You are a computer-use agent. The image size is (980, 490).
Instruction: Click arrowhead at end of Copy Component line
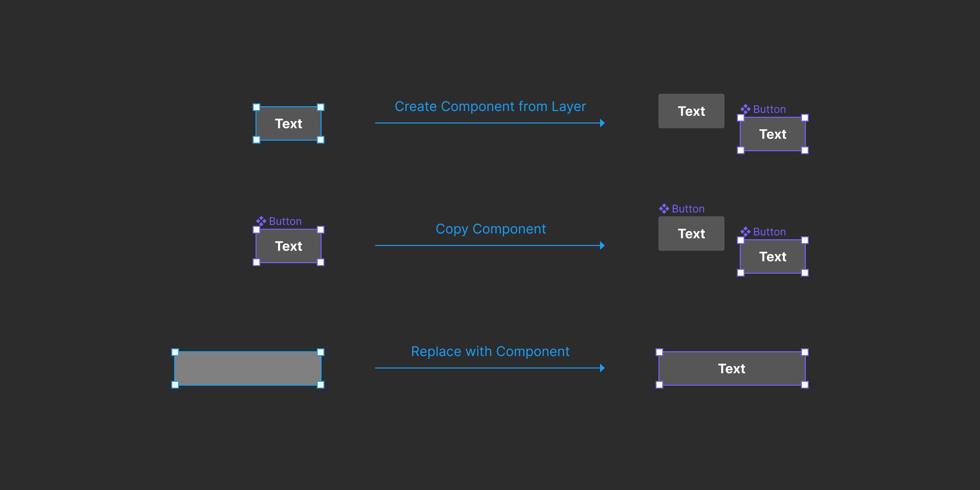coord(602,246)
